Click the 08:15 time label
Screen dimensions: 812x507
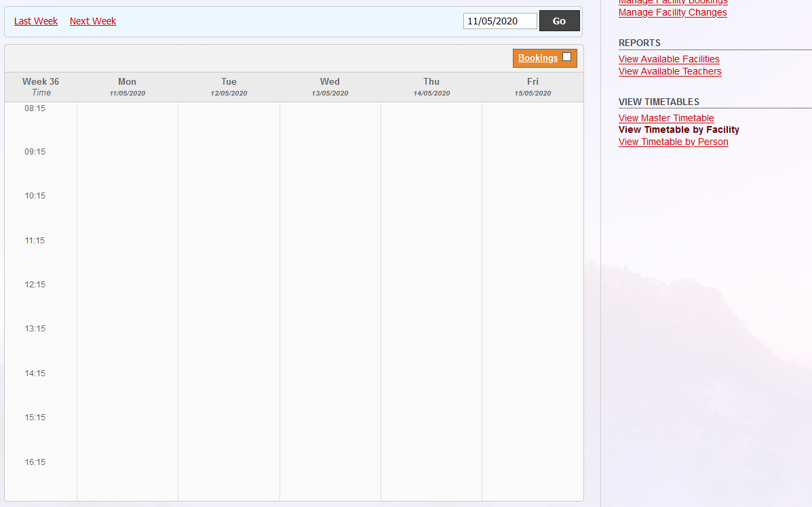coord(35,108)
